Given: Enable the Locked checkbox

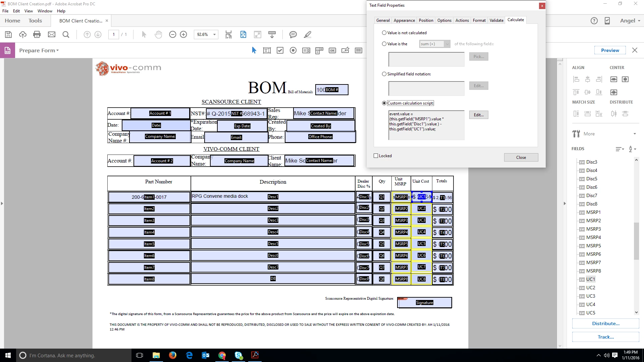Looking at the screenshot, I should coord(376,156).
